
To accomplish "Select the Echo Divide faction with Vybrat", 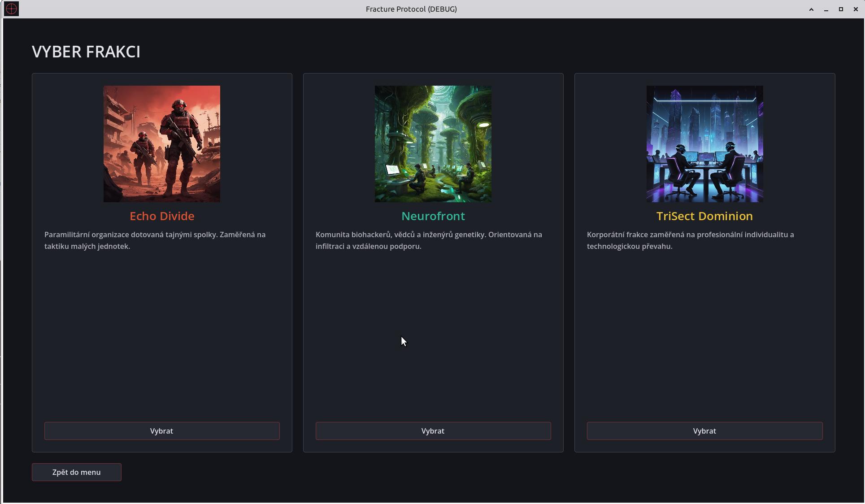I will (162, 431).
